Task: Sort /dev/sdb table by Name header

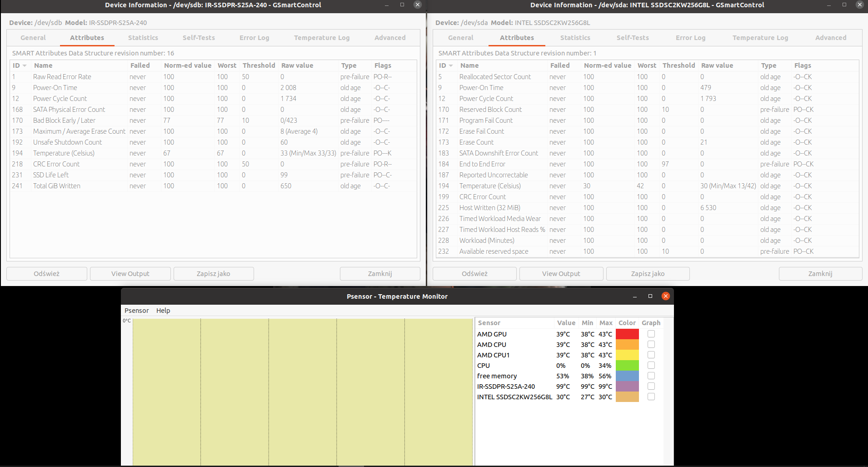Action: (80, 65)
